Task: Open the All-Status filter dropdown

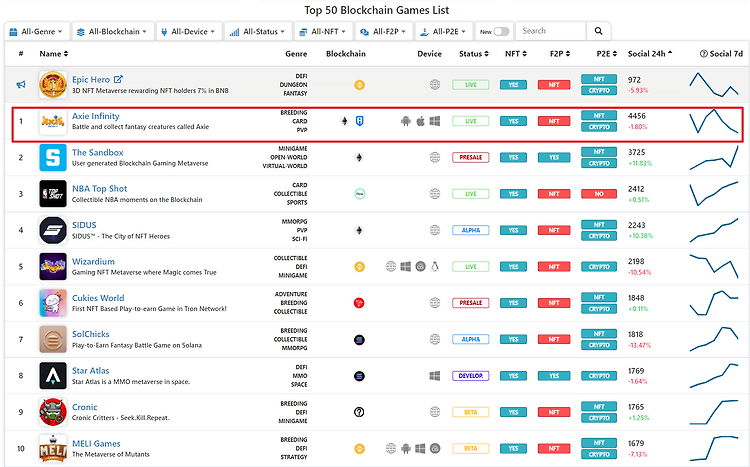Action: click(257, 32)
